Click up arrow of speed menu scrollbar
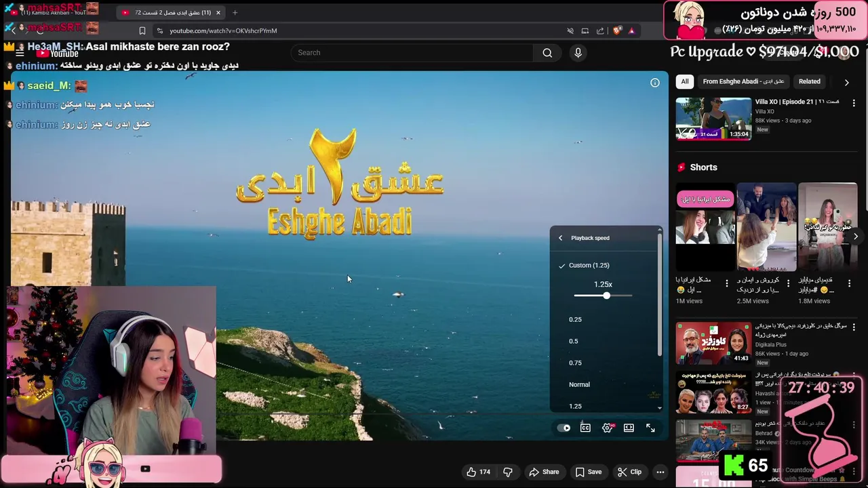This screenshot has height=488, width=868. (660, 230)
